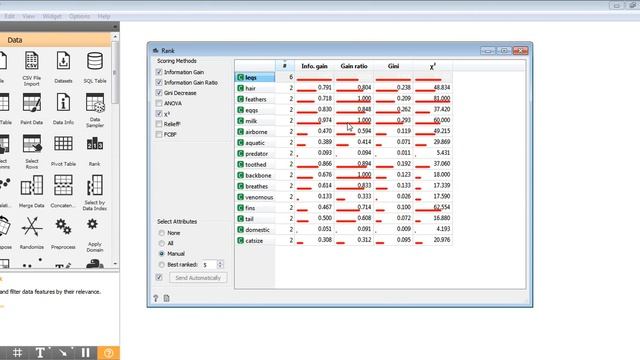Collapse the Data widget category header
The width and height of the screenshot is (640, 360).
55,40
